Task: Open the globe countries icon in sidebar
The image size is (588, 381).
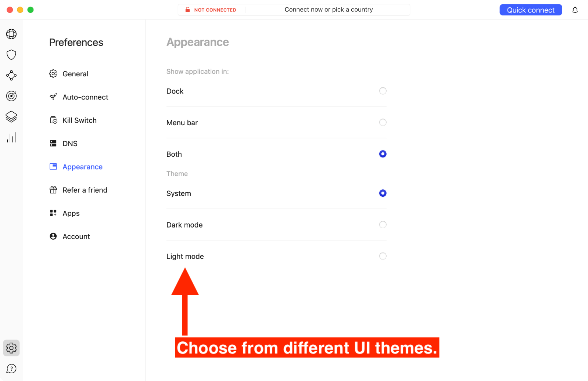Action: point(11,34)
